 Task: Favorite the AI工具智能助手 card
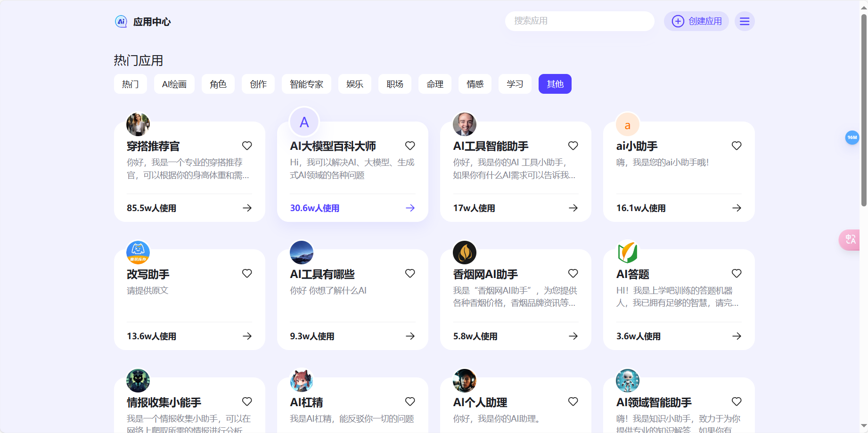coord(573,146)
